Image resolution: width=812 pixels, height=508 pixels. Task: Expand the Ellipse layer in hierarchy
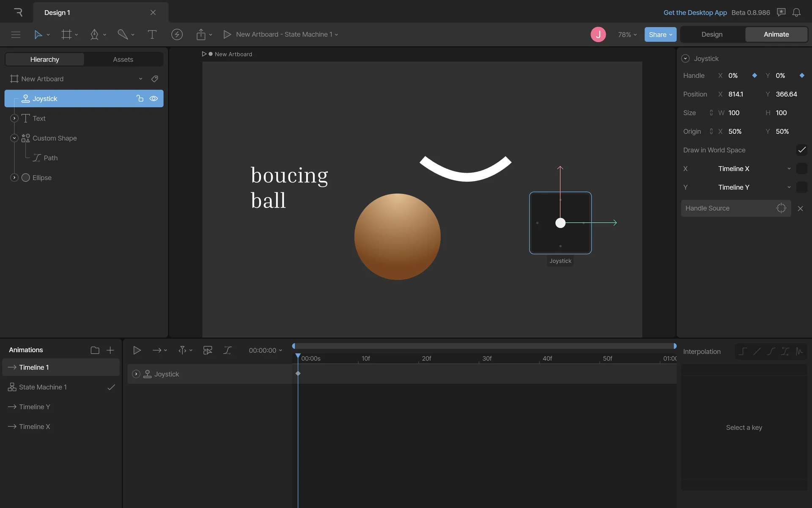point(14,178)
